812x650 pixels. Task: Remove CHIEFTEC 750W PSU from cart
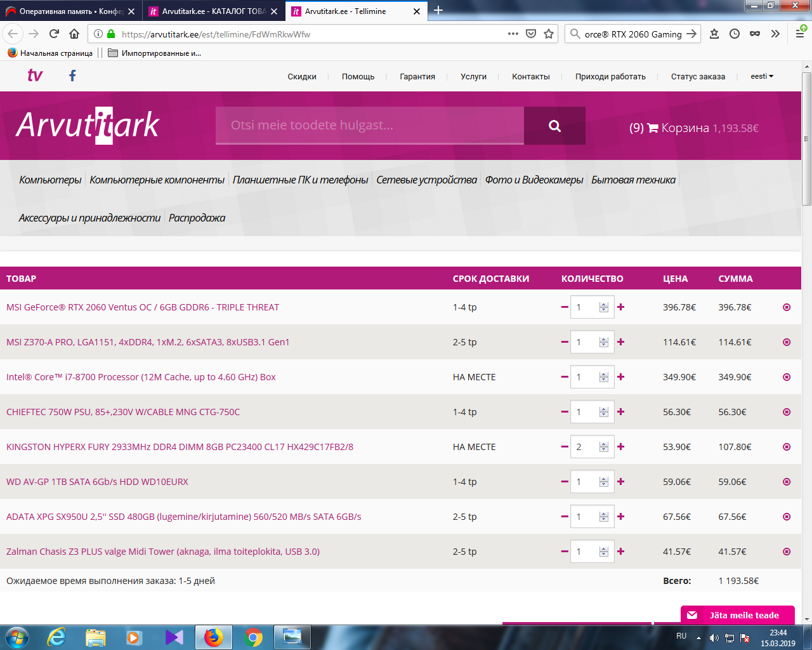[787, 412]
